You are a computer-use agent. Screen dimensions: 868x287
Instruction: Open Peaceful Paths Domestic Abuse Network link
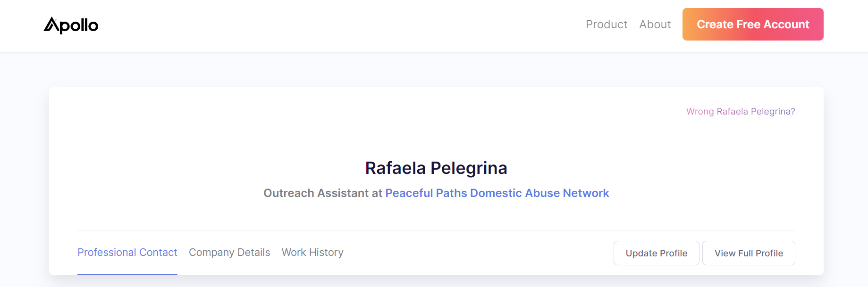(x=497, y=193)
